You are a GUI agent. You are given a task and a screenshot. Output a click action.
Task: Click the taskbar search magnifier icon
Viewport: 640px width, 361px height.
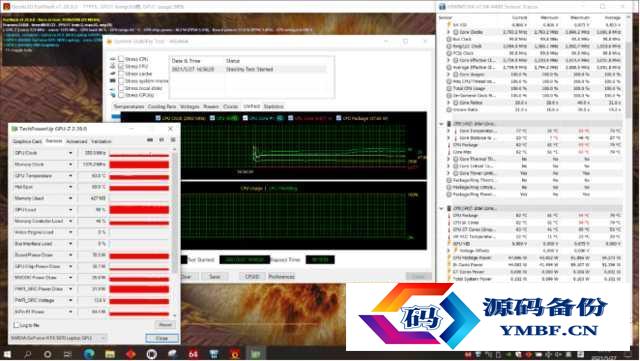(27, 354)
